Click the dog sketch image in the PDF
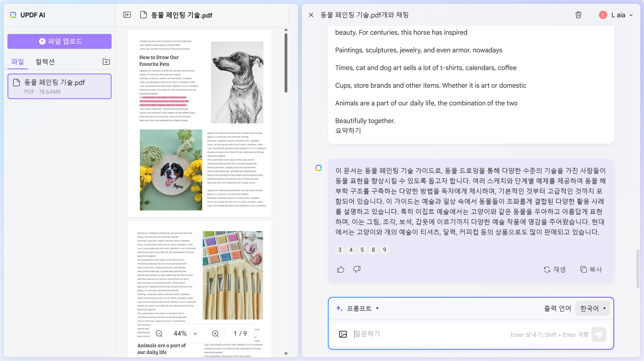Image resolution: width=644 pixels, height=361 pixels. [237, 82]
